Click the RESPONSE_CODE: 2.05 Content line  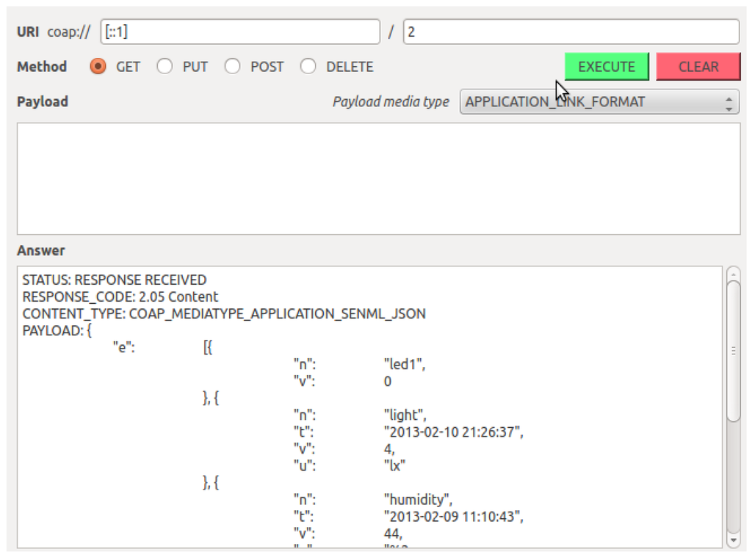(x=120, y=297)
